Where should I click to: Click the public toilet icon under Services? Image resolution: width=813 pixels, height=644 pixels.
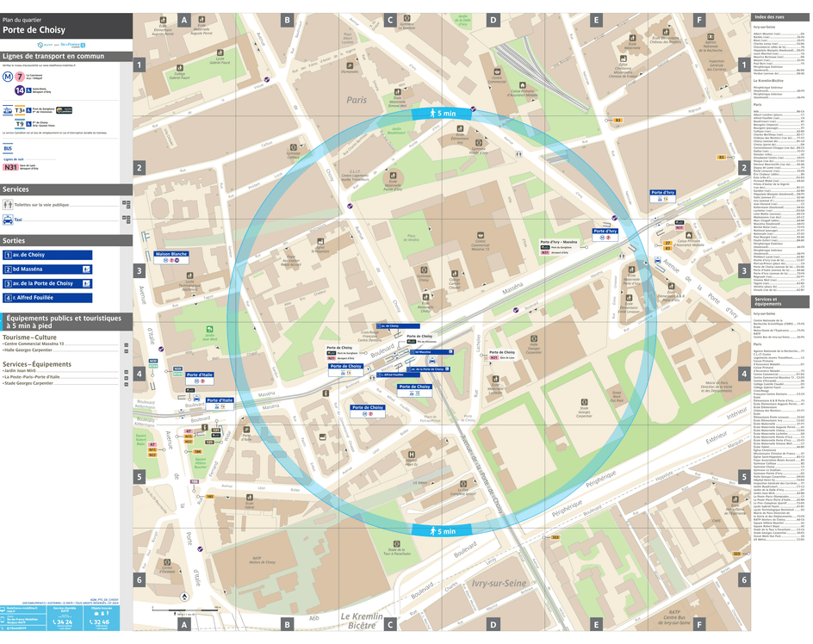click(7, 202)
